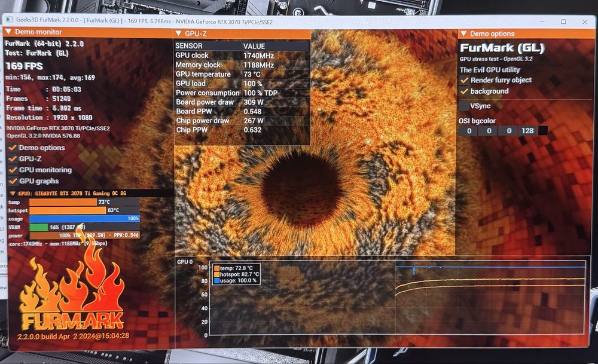Click the GPU temperature 73 °C row
598x364 pixels.
[x=242, y=74]
